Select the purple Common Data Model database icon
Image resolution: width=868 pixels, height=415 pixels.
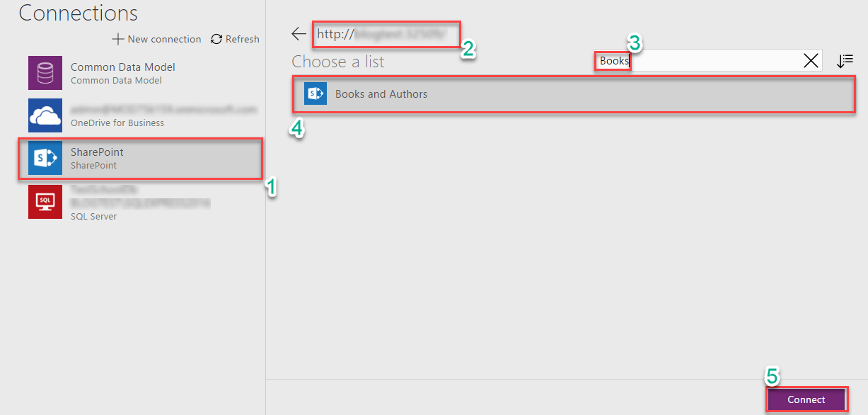pyautogui.click(x=45, y=73)
